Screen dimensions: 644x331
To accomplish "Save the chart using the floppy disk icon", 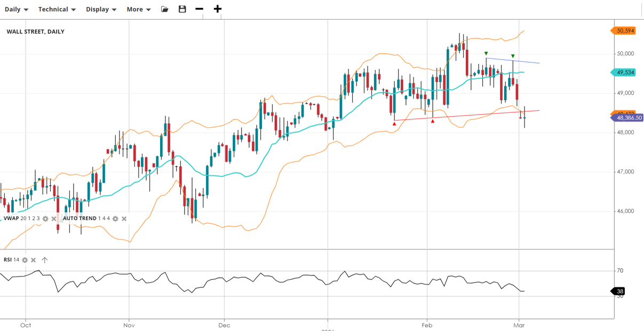I will [x=182, y=9].
